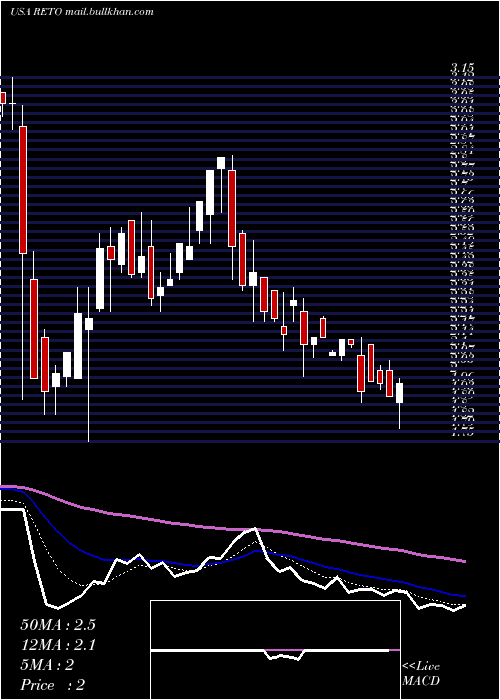Viewport: 500px width, 700px height.
Task: Click the last white candlestick on the right
Action: coord(399,393)
